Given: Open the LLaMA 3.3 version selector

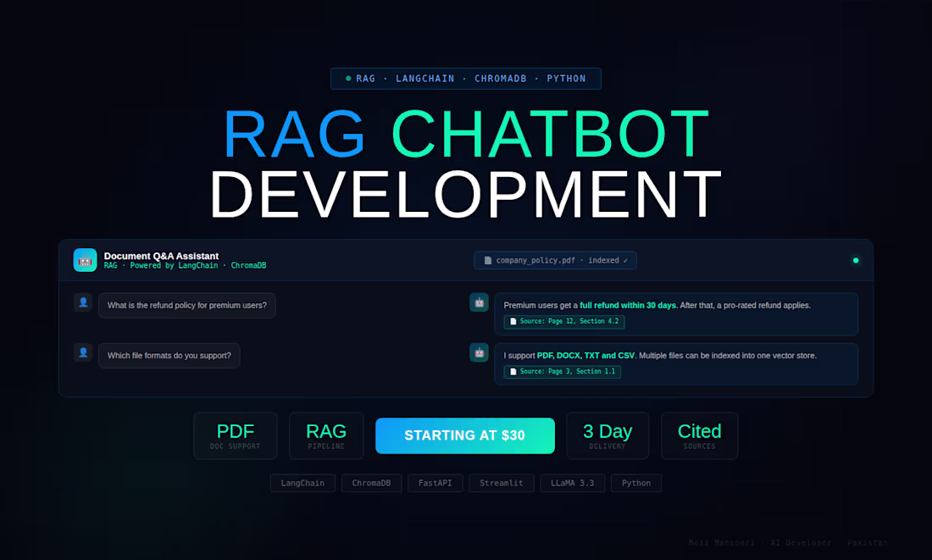Looking at the screenshot, I should pos(573,483).
